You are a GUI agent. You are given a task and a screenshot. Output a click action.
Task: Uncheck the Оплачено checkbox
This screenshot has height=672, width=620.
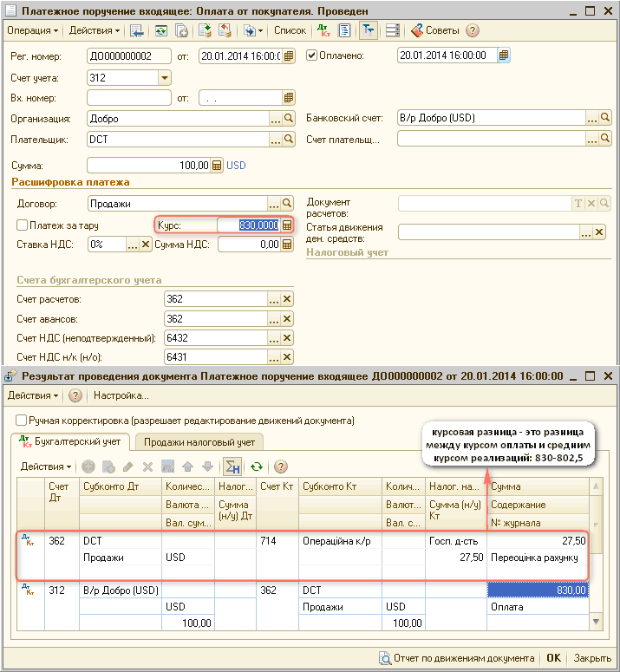pyautogui.click(x=312, y=55)
